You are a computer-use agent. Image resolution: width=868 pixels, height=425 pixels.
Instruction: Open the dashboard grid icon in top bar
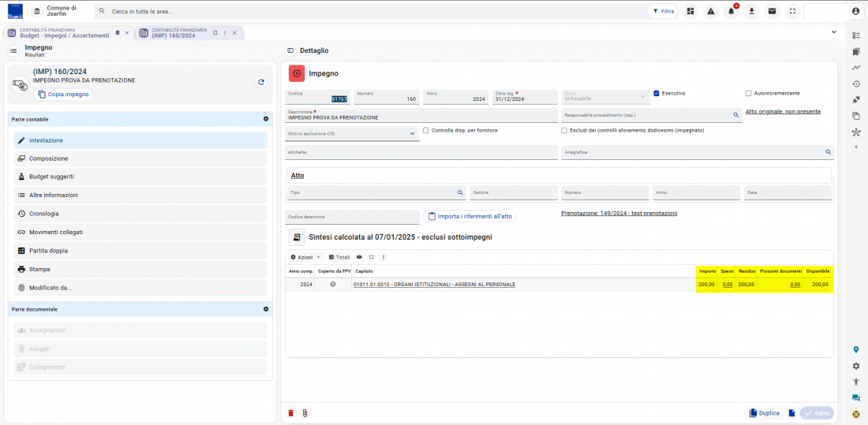point(690,11)
